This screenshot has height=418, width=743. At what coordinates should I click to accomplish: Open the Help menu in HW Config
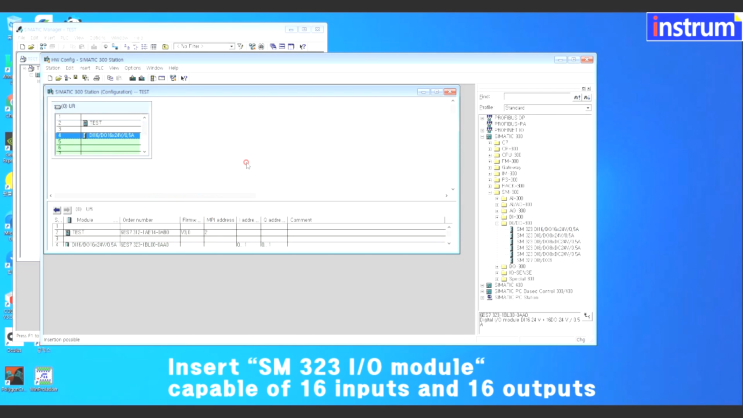173,68
